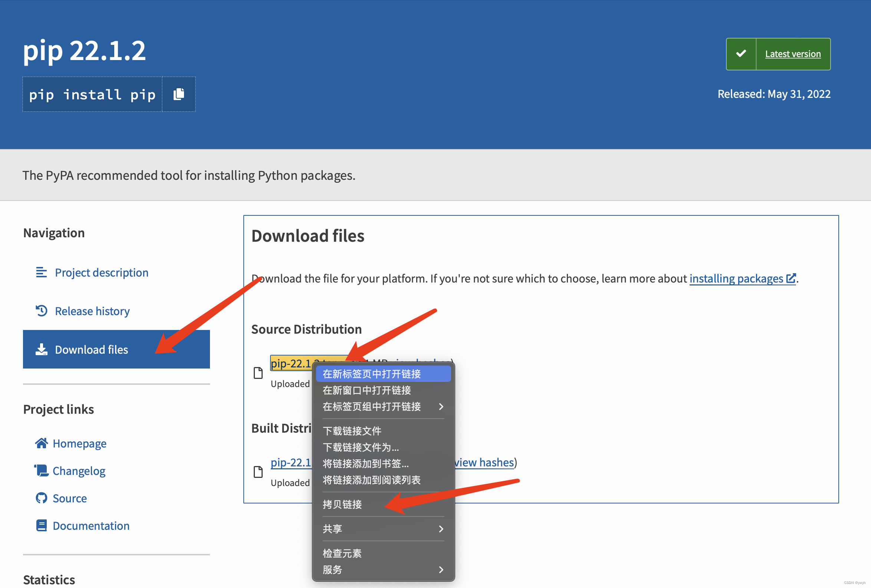This screenshot has width=871, height=588.
Task: Click the Changelog scroll icon
Action: pos(41,470)
